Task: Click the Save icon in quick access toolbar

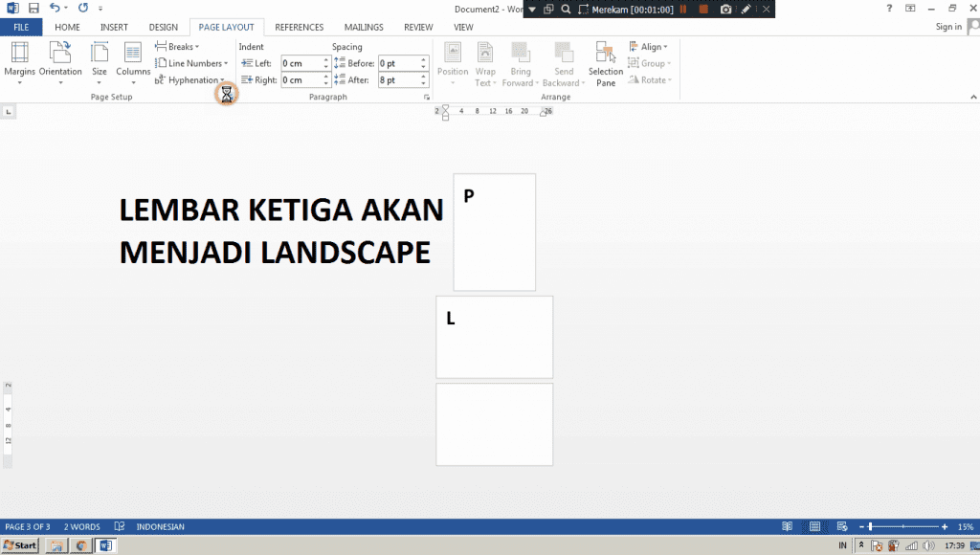Action: (x=33, y=8)
